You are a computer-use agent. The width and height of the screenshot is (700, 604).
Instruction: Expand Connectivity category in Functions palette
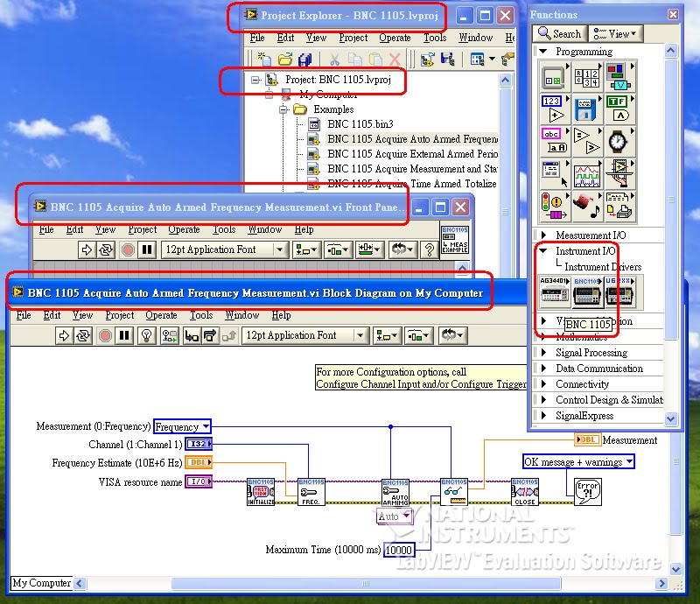543,383
